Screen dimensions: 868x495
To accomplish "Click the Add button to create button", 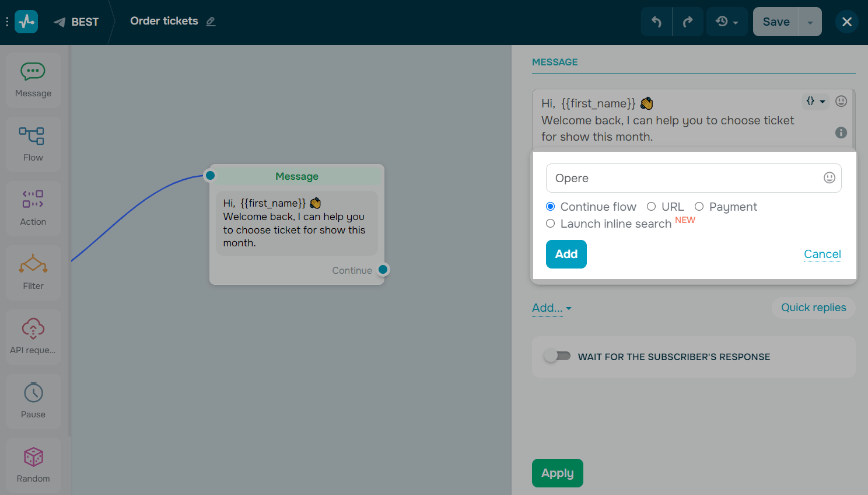I will 566,255.
